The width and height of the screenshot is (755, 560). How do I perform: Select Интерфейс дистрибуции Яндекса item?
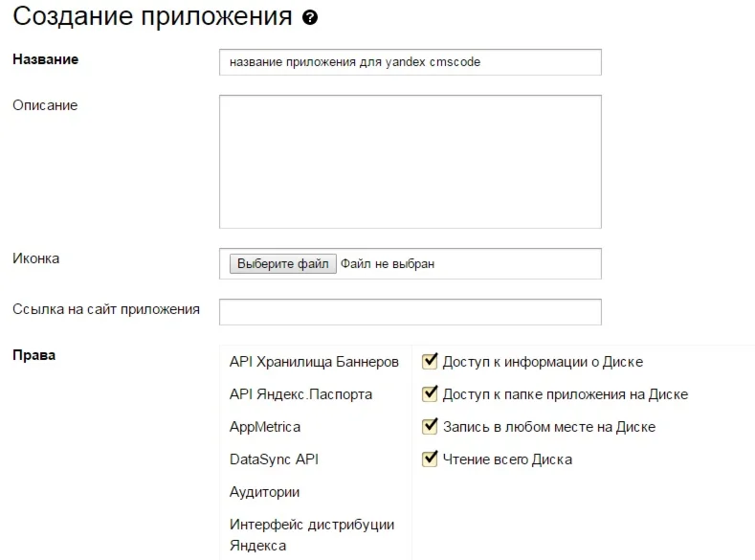click(x=312, y=534)
